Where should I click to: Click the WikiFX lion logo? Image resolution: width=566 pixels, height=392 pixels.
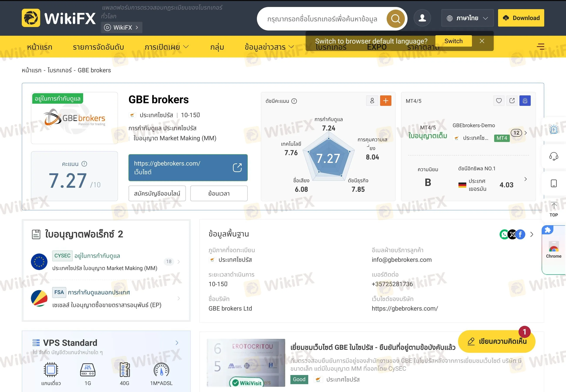(31, 18)
